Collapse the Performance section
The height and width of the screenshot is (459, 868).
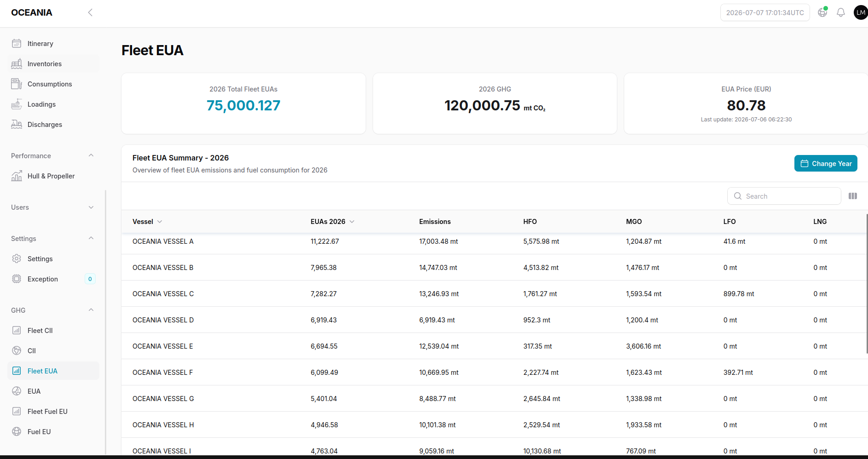pyautogui.click(x=91, y=155)
